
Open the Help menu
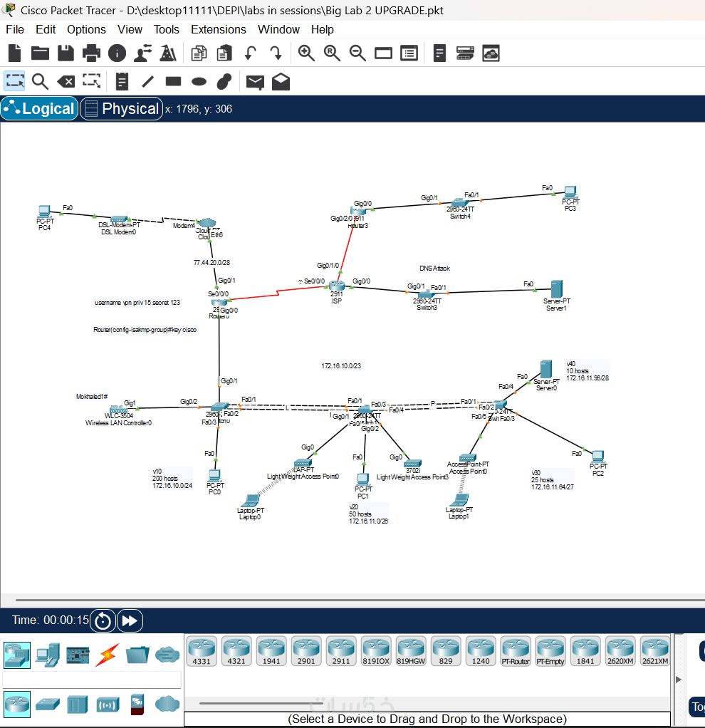tap(322, 29)
